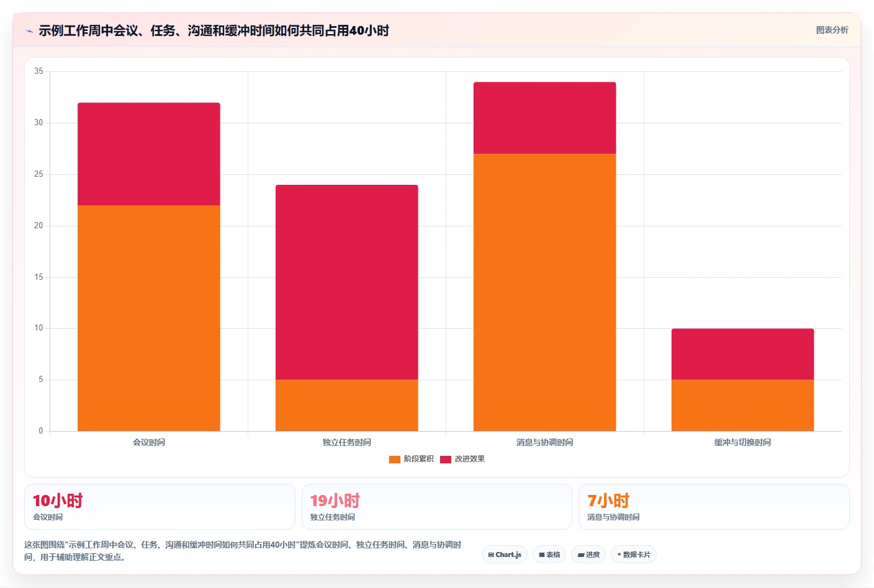This screenshot has height=588, width=874.
Task: Click the orange segment of 消息与协调时间 bar
Action: pos(545,292)
